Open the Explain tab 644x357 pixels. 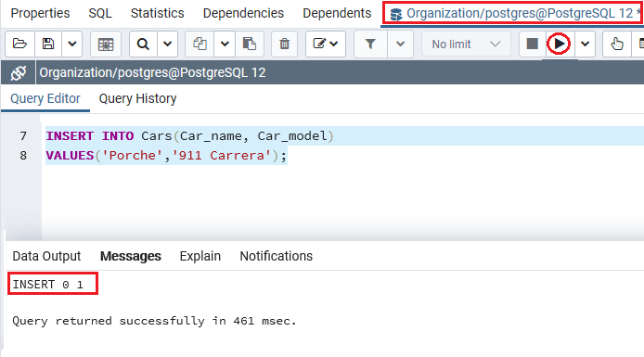[x=200, y=256]
